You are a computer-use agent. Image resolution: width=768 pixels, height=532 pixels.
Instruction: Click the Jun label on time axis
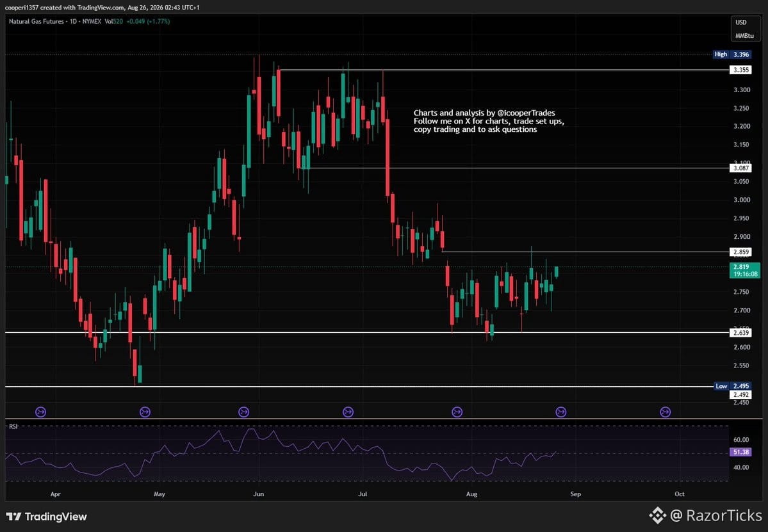click(259, 494)
